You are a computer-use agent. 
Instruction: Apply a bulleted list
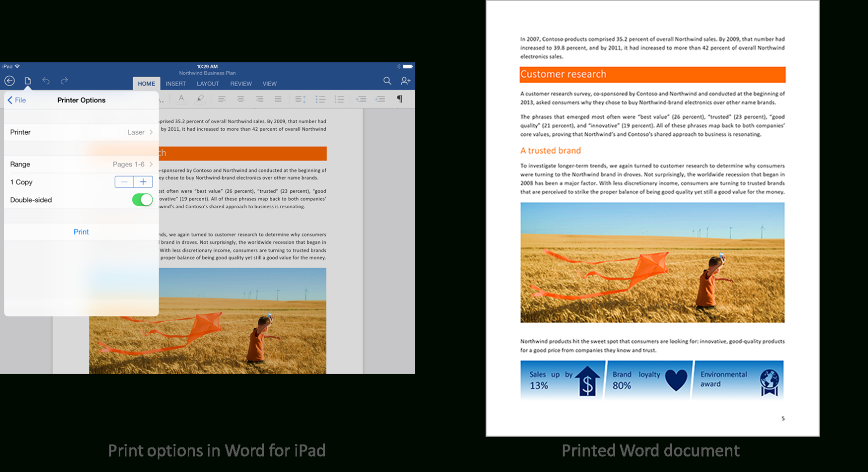tap(321, 99)
